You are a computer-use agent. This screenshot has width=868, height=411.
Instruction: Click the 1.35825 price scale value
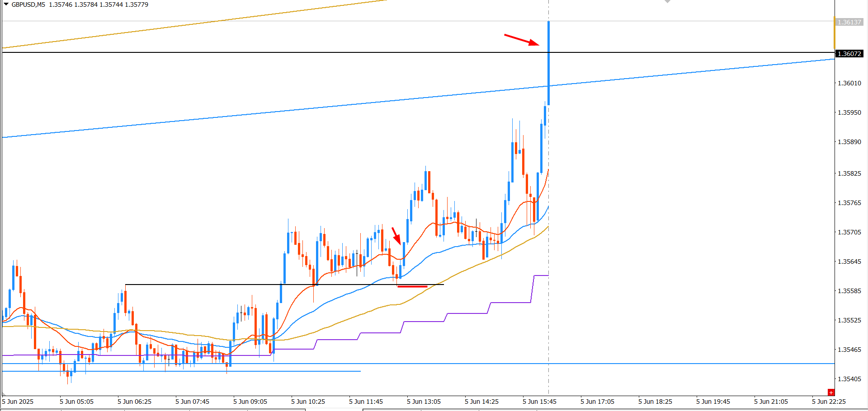coord(849,173)
